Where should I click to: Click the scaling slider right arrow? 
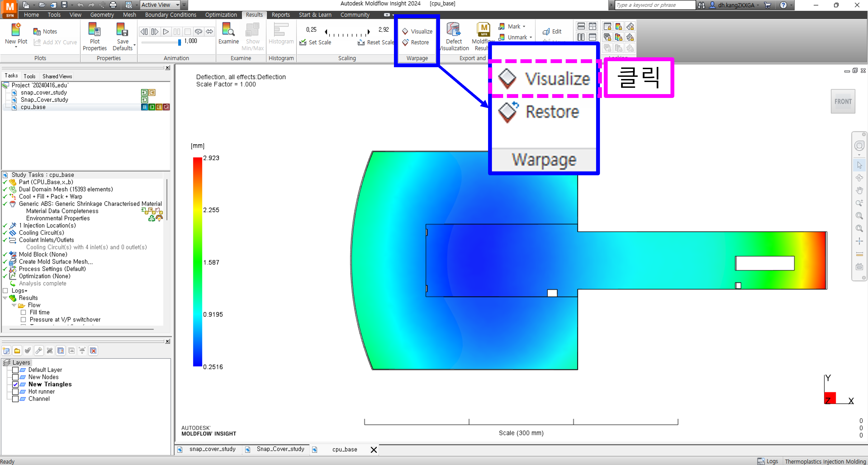[x=369, y=32]
